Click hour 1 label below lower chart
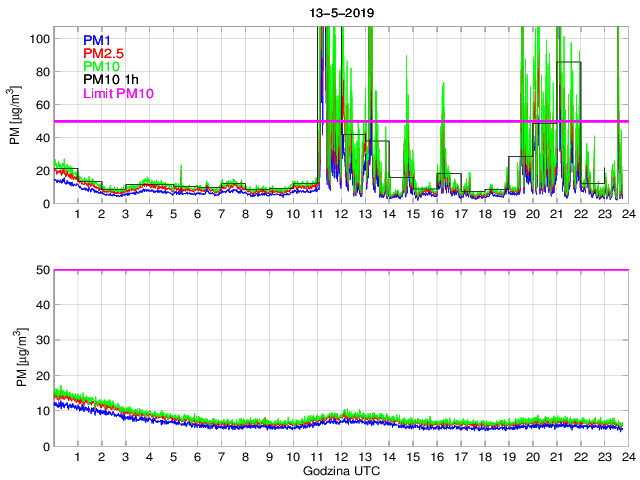The width and height of the screenshot is (640, 480). pyautogui.click(x=77, y=457)
